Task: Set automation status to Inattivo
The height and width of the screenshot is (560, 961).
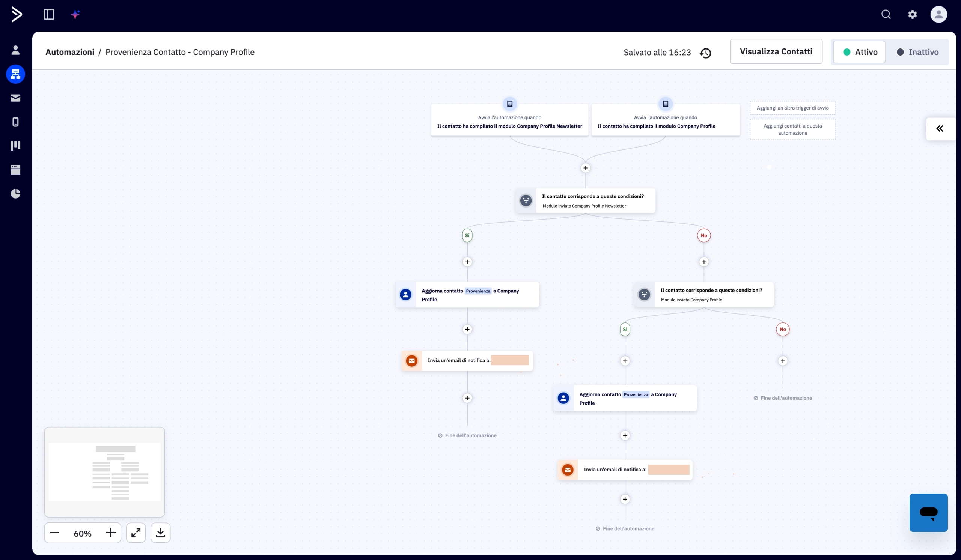Action: click(x=917, y=52)
